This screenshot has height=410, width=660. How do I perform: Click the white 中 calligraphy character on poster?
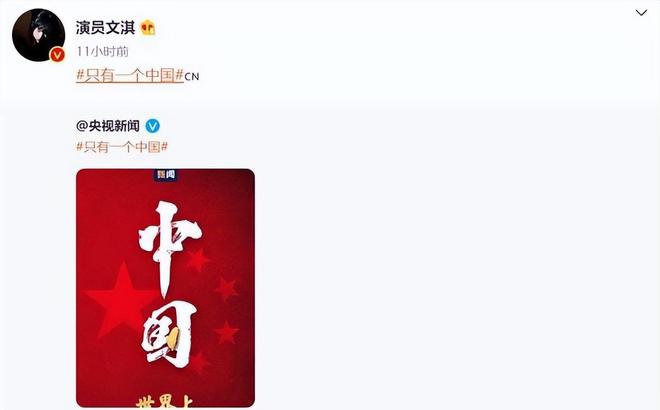point(169,248)
